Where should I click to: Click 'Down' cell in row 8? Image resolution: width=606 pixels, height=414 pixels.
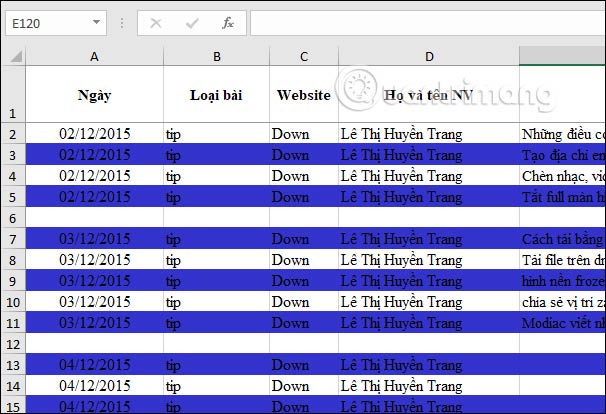304,259
